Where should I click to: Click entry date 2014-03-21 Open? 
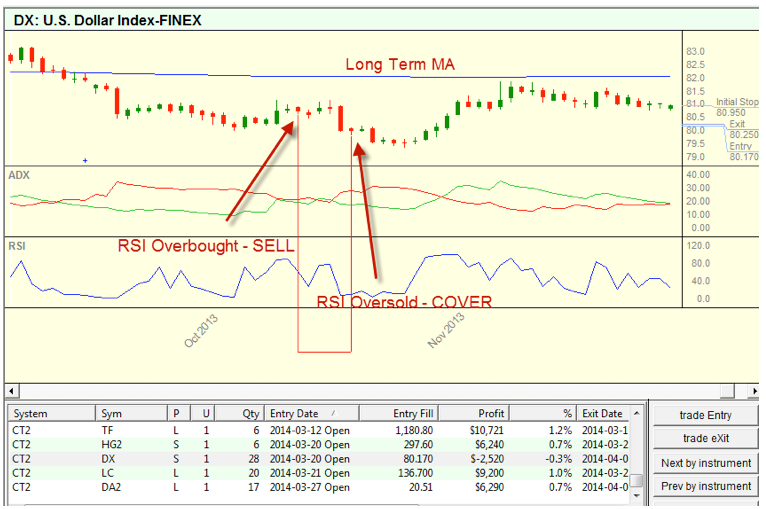point(310,473)
